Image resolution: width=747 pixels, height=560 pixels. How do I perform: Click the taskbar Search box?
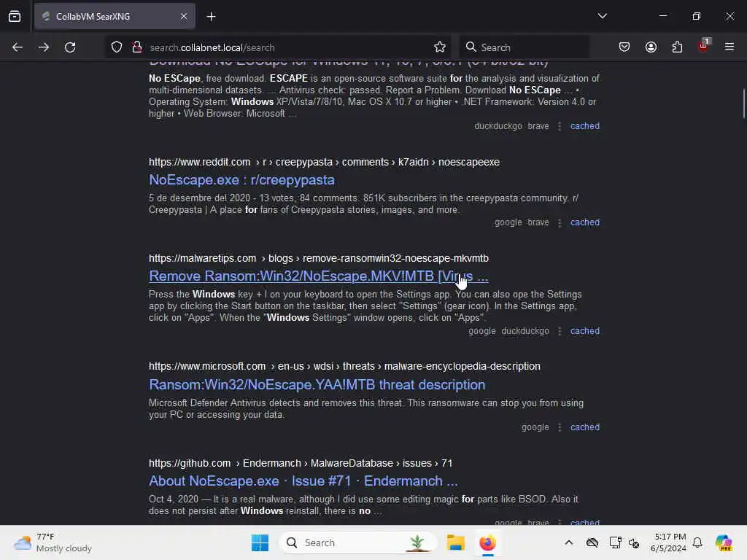pos(357,542)
